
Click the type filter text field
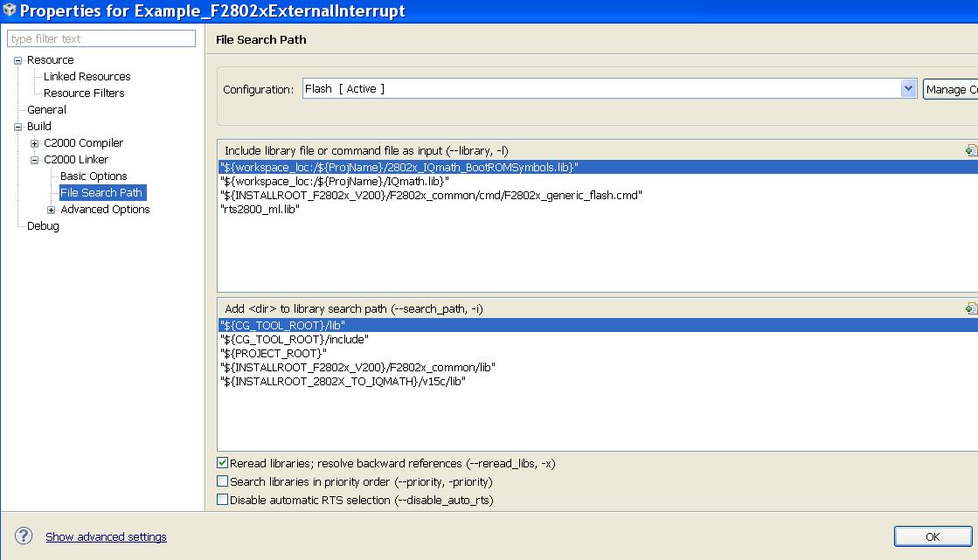(101, 38)
